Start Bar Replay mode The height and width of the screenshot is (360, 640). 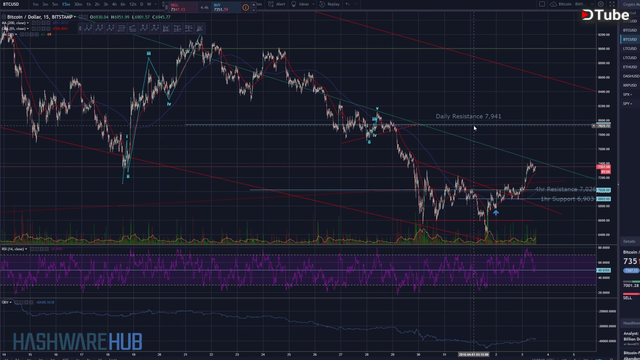click(x=329, y=4)
